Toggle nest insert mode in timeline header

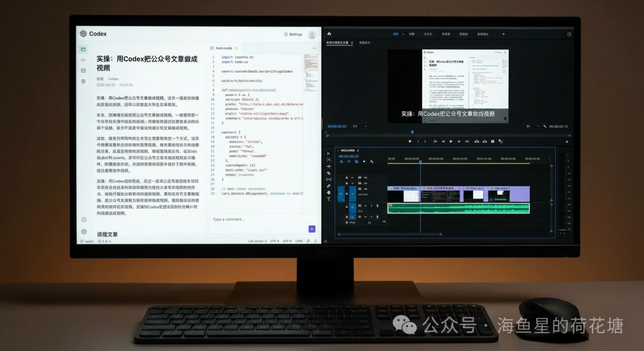341,161
